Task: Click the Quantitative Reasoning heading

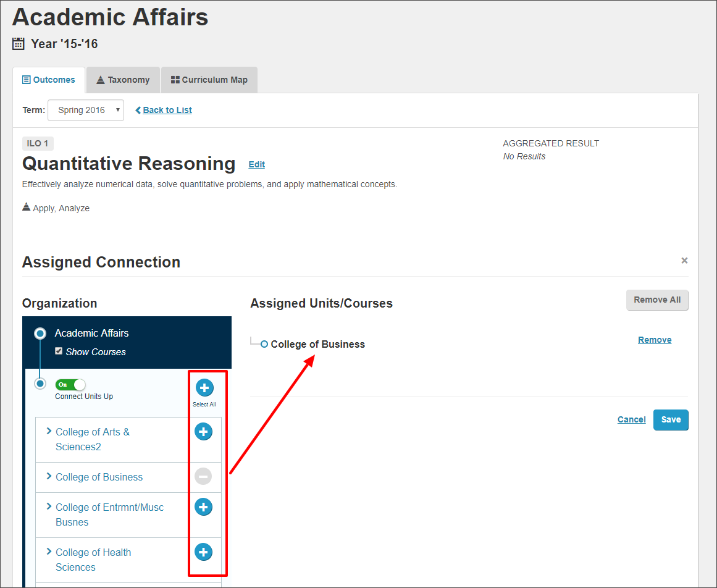Action: coord(129,164)
